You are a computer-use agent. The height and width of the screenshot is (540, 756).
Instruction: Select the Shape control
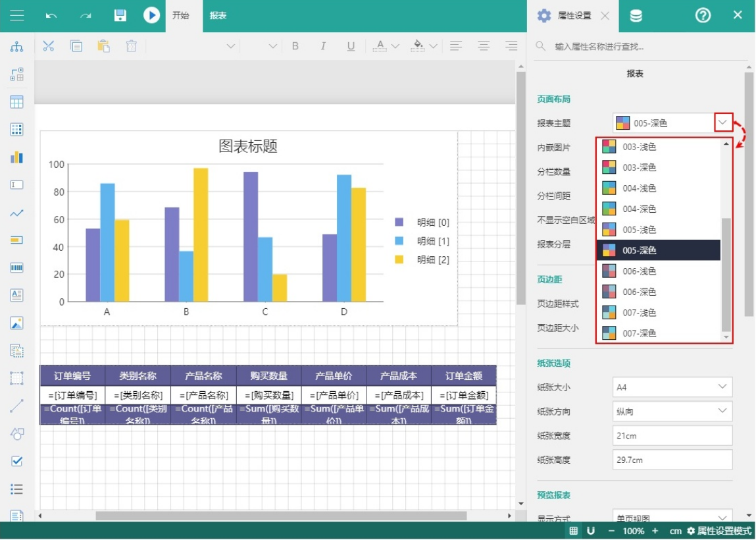tap(17, 434)
